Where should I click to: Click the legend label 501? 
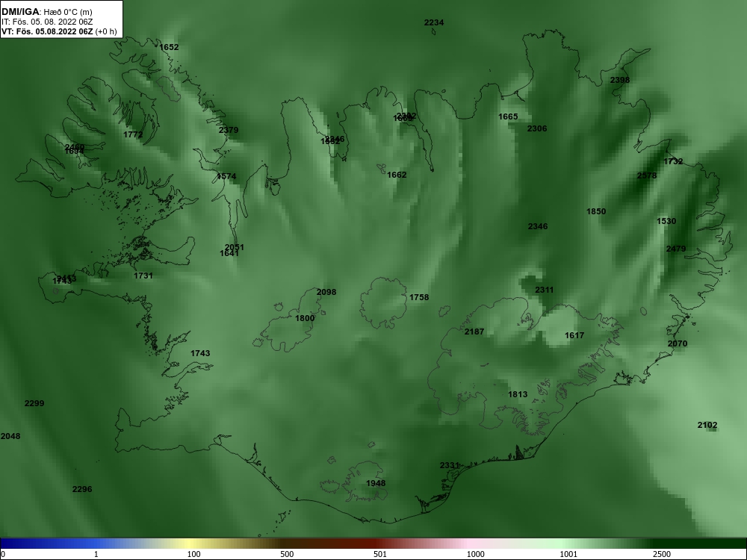(380, 554)
